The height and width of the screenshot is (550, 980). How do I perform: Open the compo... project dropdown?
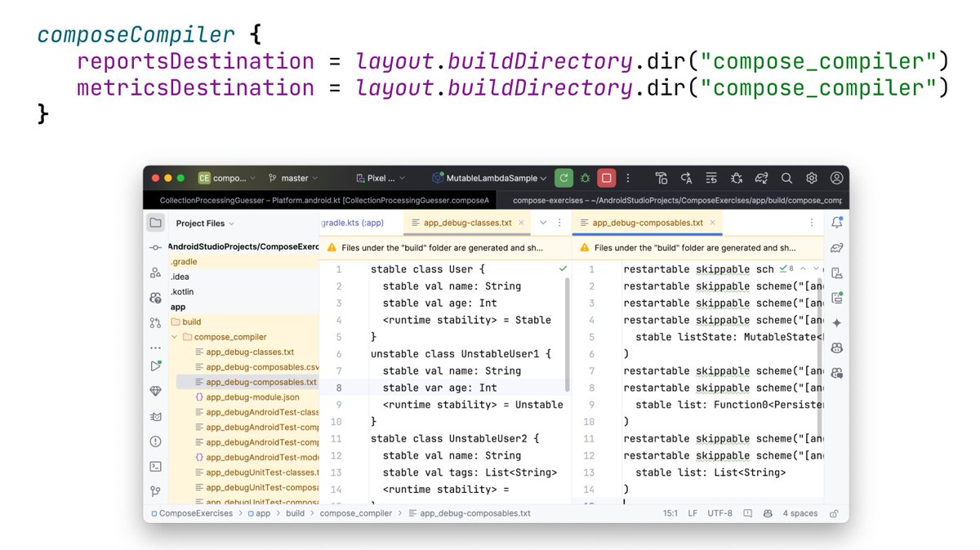point(226,178)
